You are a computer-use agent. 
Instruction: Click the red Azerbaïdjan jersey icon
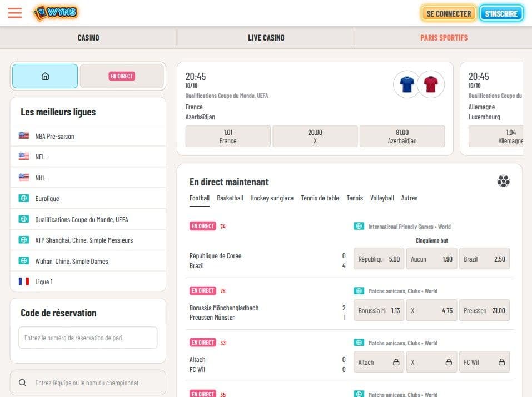click(x=431, y=84)
